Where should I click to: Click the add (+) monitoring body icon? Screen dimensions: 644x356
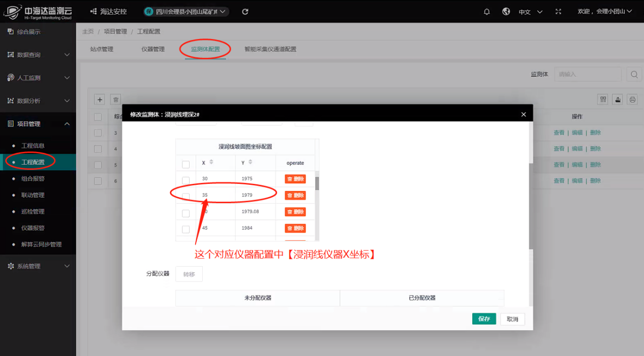pos(100,100)
